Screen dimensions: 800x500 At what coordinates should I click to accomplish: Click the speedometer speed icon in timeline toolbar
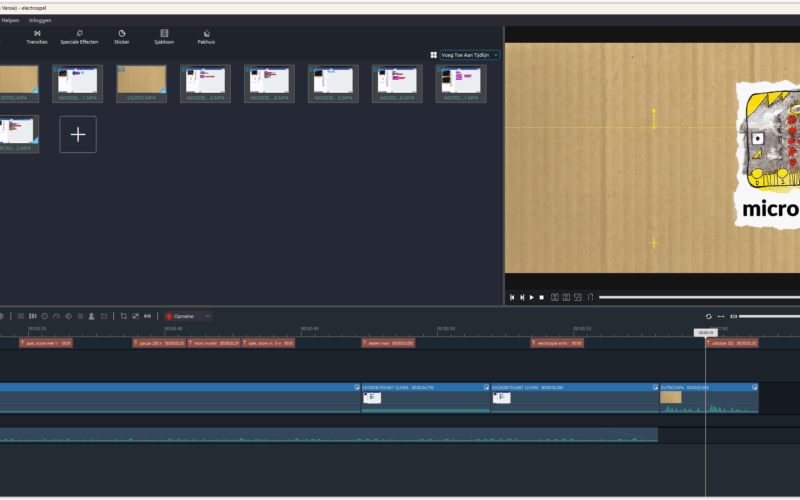[x=56, y=316]
